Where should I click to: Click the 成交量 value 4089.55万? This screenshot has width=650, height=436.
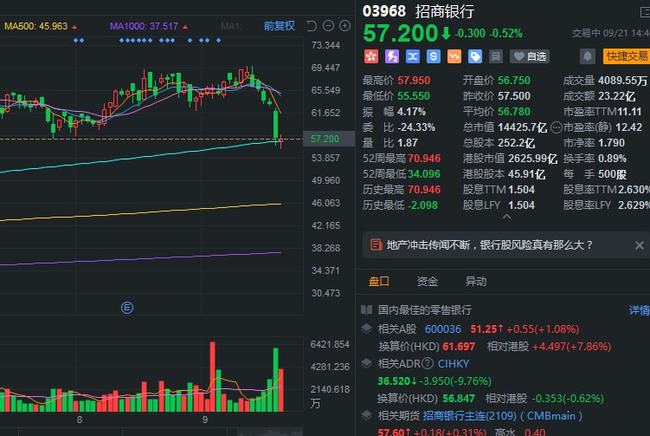point(622,80)
